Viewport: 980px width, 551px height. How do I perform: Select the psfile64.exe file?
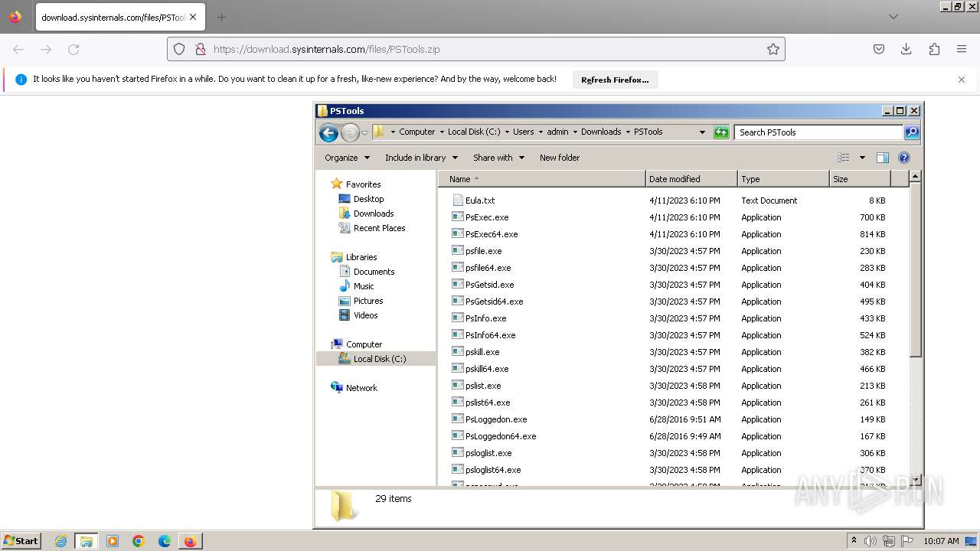pos(488,268)
